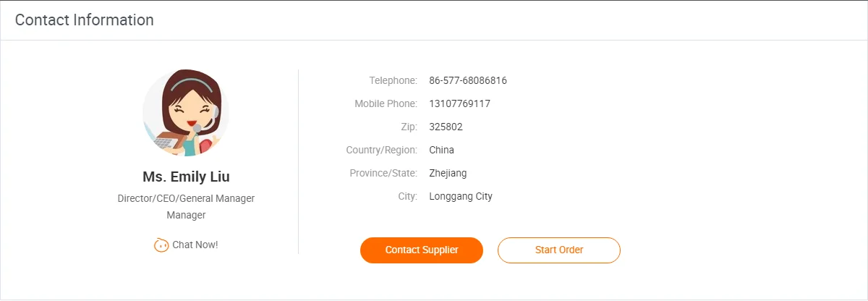Click the China country value
This screenshot has height=301, width=868.
pyautogui.click(x=441, y=150)
